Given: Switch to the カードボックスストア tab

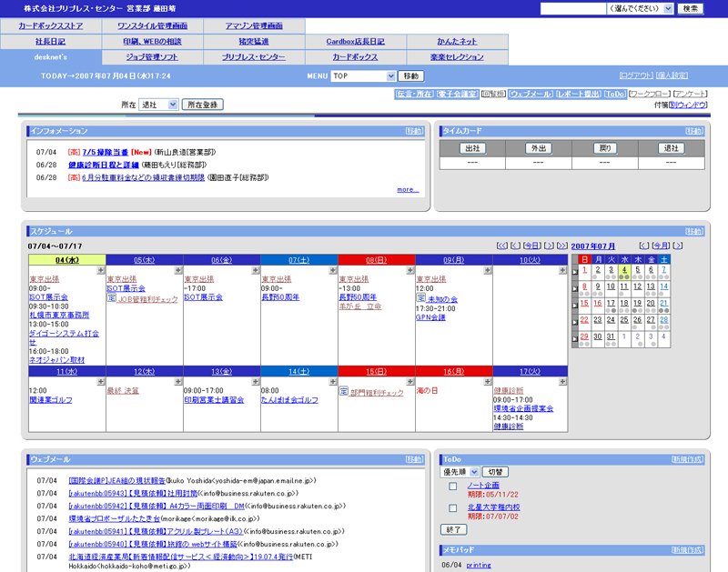Looking at the screenshot, I should click(x=51, y=26).
